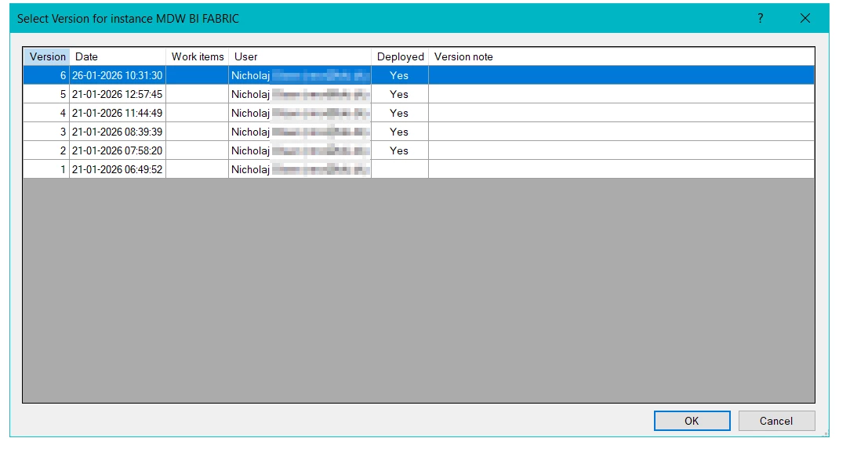
Task: Dismiss the dialog with the Cancel button
Action: (776, 421)
